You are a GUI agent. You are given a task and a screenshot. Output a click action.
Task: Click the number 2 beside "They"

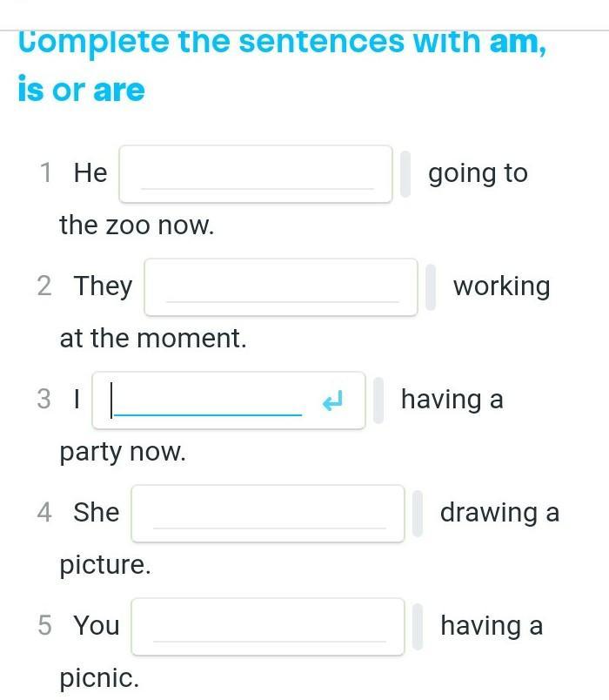pos(44,286)
